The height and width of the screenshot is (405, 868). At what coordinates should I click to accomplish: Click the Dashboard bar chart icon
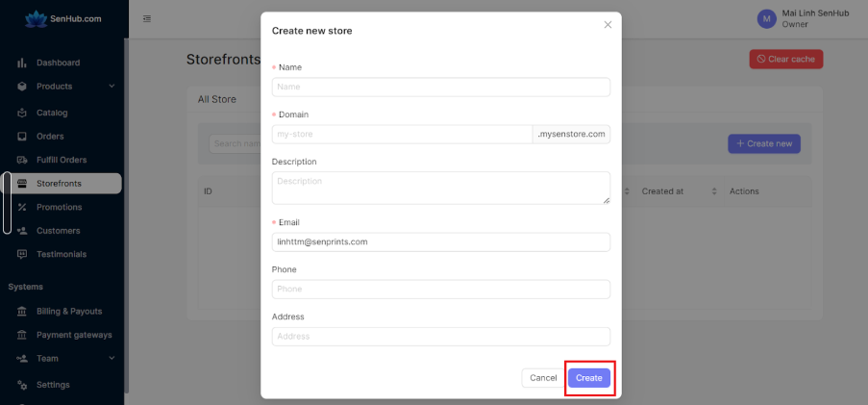click(22, 63)
